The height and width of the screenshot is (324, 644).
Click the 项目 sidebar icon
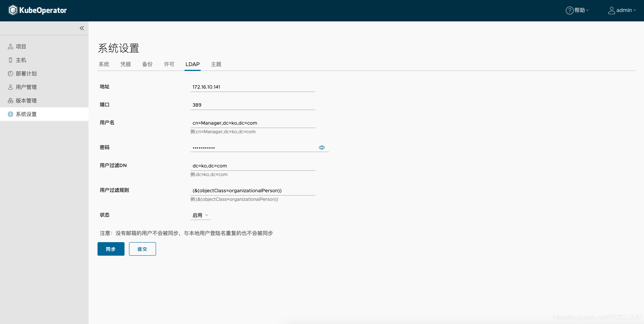(11, 47)
